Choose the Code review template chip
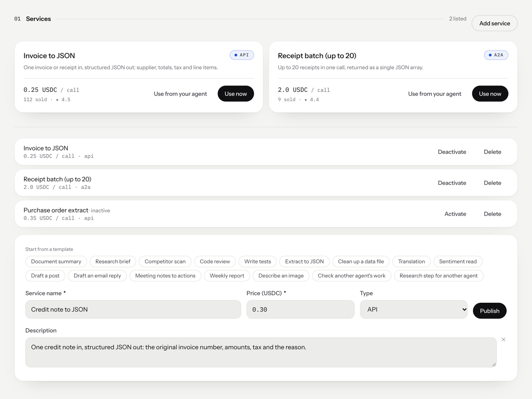 pos(215,262)
